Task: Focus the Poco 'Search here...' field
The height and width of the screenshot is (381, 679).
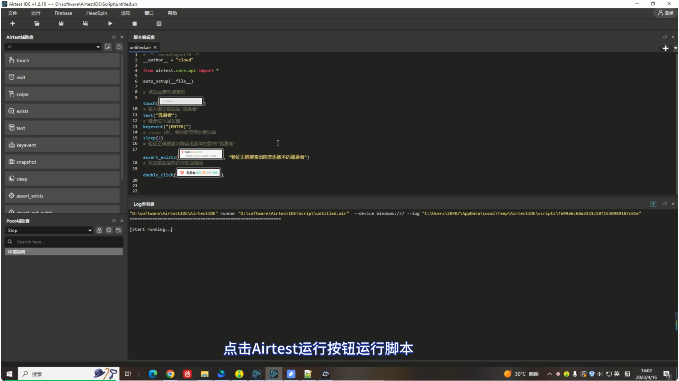Action: [64, 242]
